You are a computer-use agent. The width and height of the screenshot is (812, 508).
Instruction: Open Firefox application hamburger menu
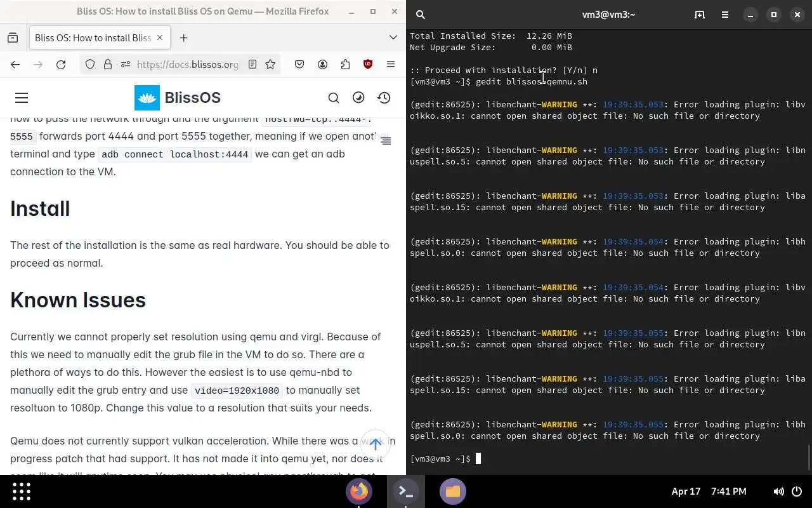point(391,64)
